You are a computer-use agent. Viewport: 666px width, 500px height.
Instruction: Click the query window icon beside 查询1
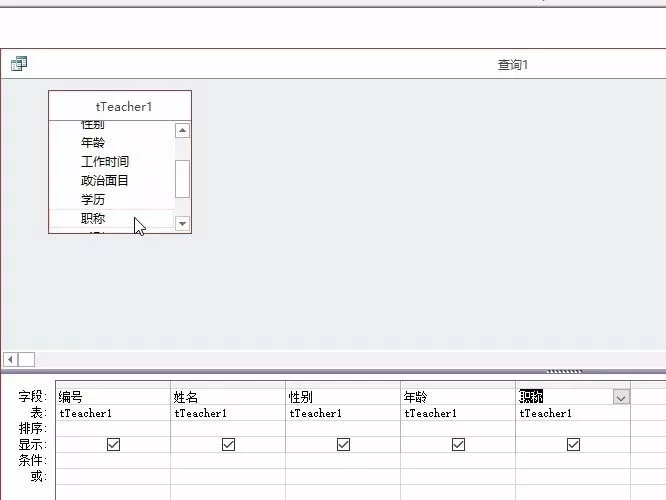[19, 64]
